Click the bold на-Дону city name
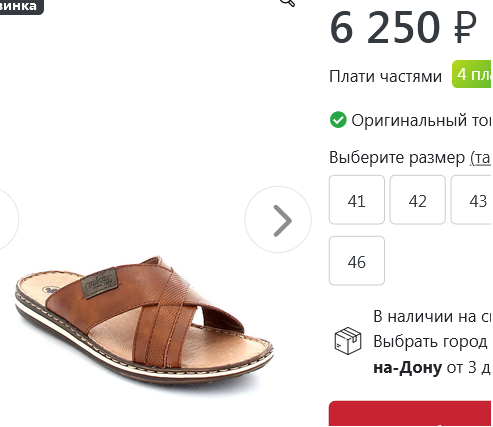 tap(408, 367)
